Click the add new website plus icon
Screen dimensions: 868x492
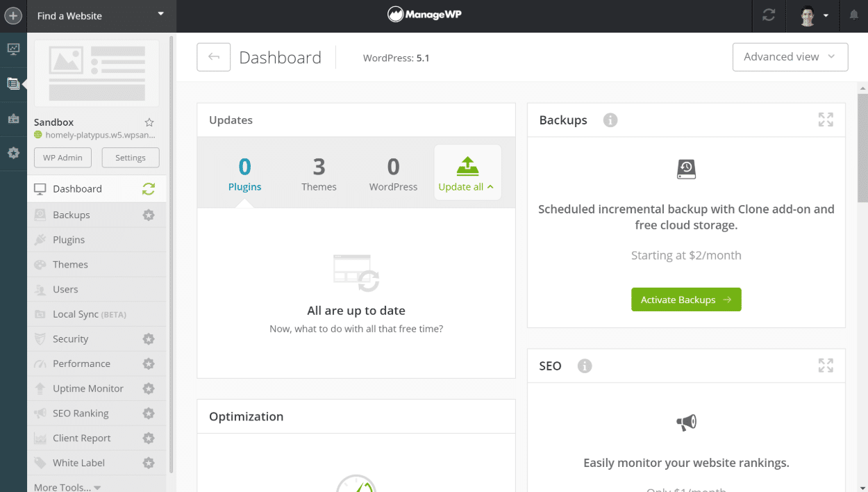click(x=12, y=15)
